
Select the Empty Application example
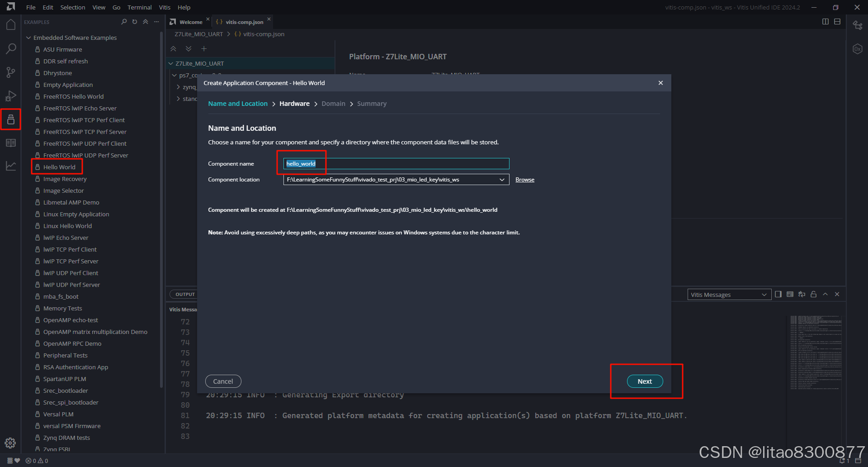(x=68, y=85)
